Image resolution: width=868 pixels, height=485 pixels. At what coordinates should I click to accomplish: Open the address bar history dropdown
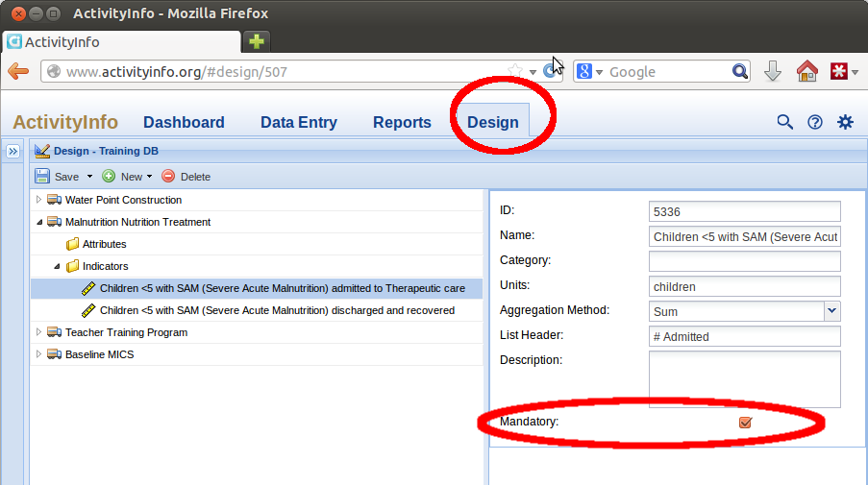click(x=533, y=72)
